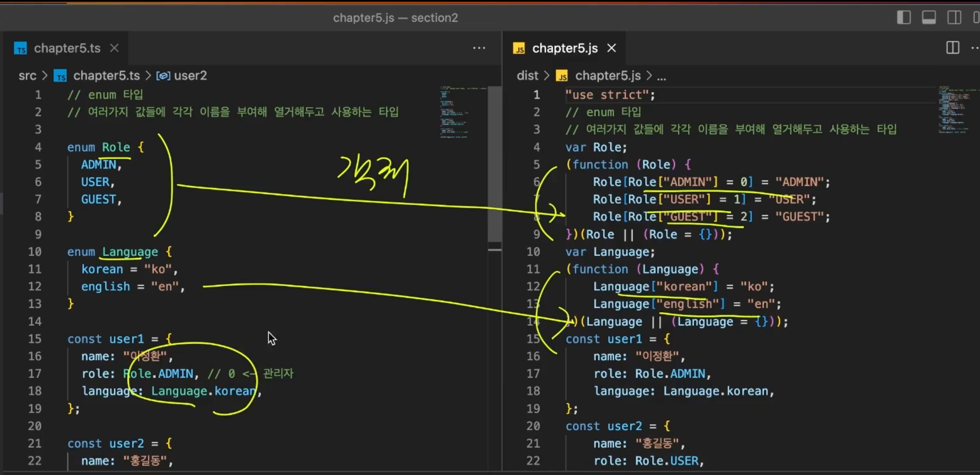The height and width of the screenshot is (475, 980).
Task: Click 'var Language;' in right editor
Action: tap(610, 252)
